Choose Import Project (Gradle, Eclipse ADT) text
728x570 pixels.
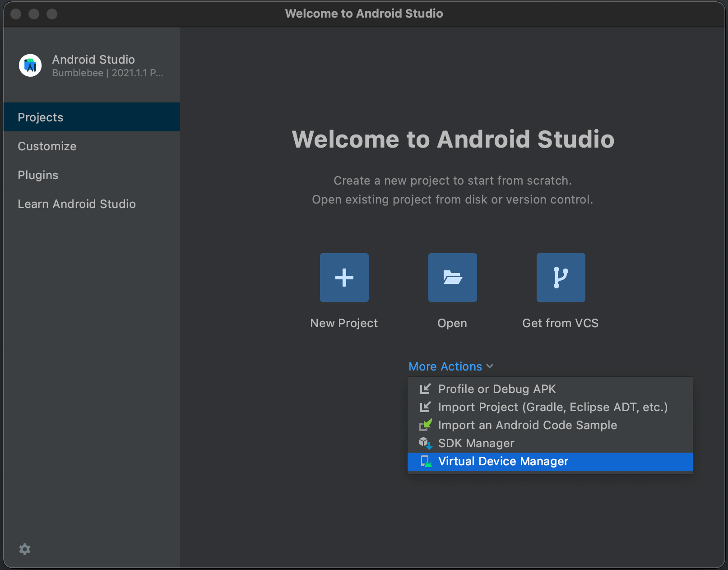pyautogui.click(x=553, y=407)
